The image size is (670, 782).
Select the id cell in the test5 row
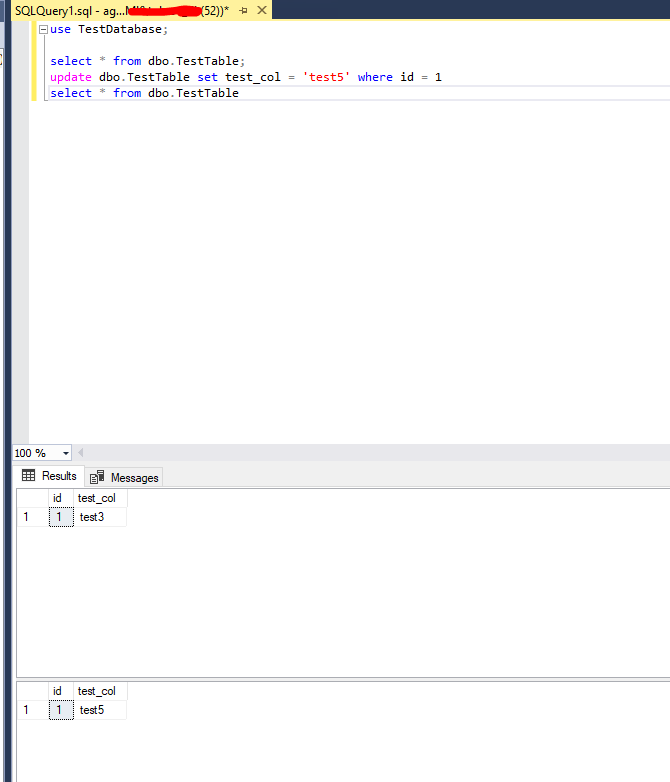[61, 710]
